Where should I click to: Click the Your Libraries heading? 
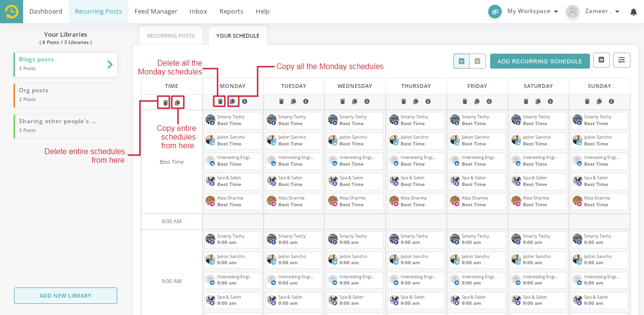[66, 34]
